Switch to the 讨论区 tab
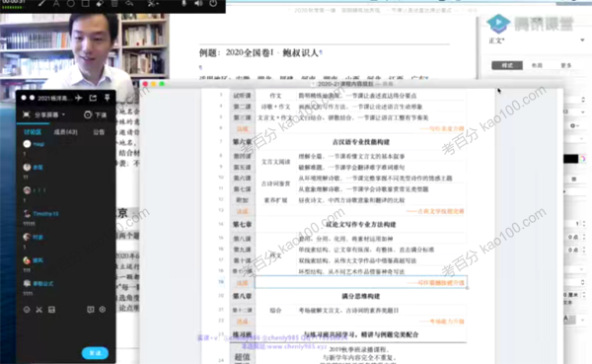The height and width of the screenshot is (364, 592). pos(33,132)
